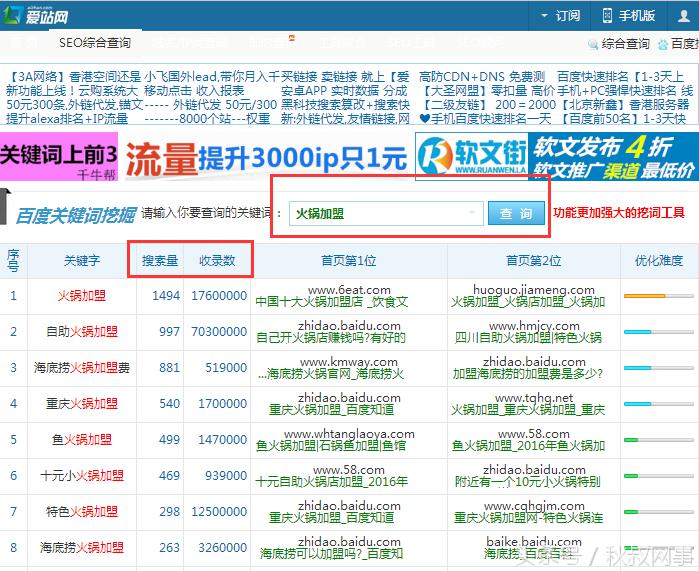The image size is (699, 571).
Task: Click the 优化难度 column header
Action: [x=659, y=260]
